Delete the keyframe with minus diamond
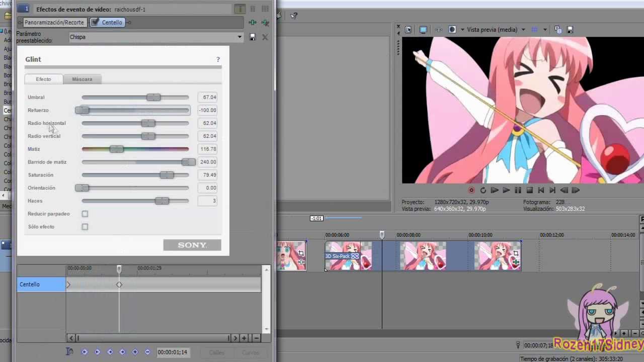The height and width of the screenshot is (362, 644). click(147, 352)
